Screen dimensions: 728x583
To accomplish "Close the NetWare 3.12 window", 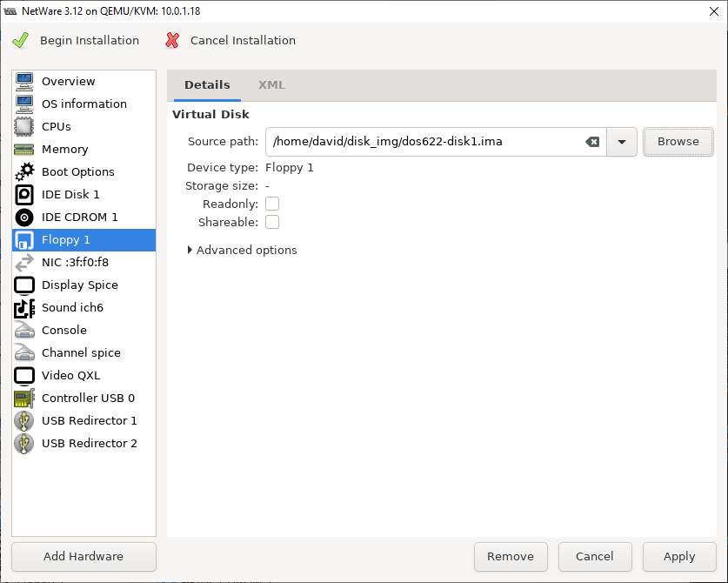I will (714, 11).
